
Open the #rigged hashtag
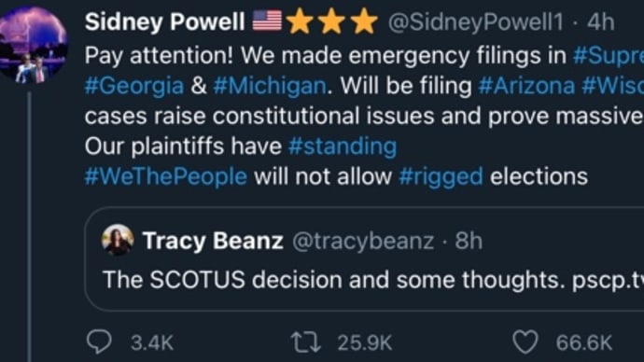(x=441, y=177)
